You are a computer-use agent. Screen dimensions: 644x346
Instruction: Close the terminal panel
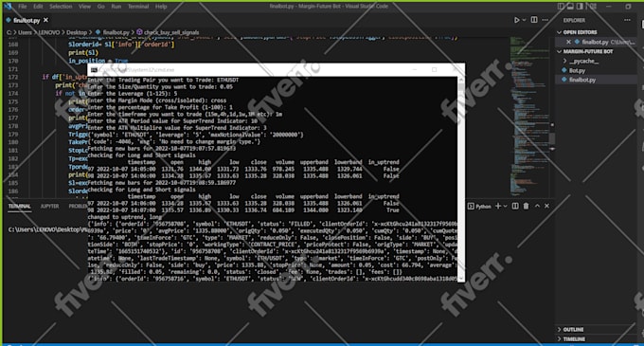pos(546,206)
